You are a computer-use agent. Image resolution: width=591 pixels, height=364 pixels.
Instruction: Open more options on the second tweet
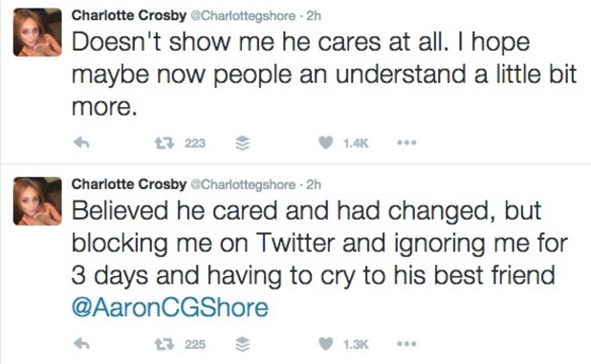tap(406, 344)
